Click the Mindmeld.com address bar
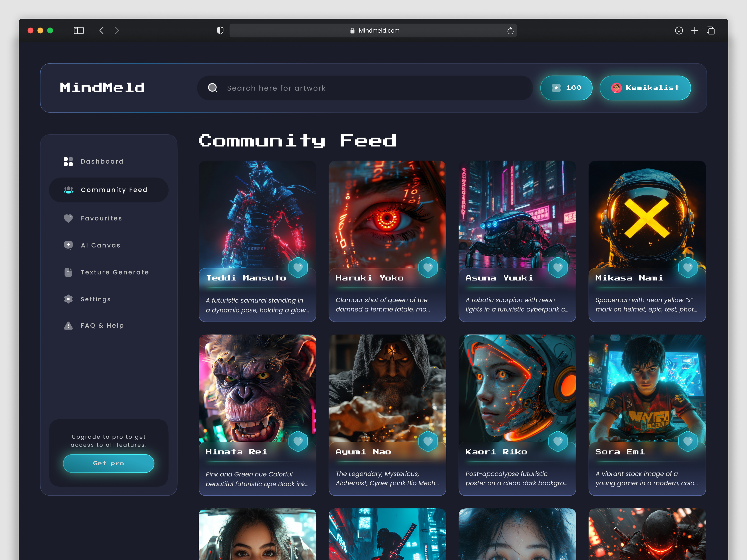Viewport: 747px width, 560px height. [373, 30]
